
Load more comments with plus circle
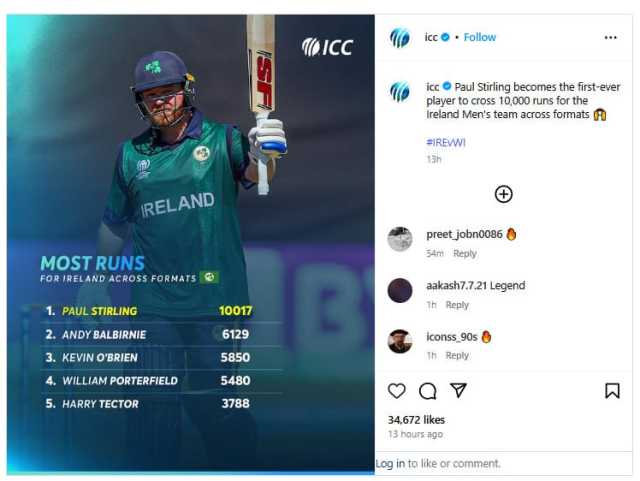pos(503,194)
